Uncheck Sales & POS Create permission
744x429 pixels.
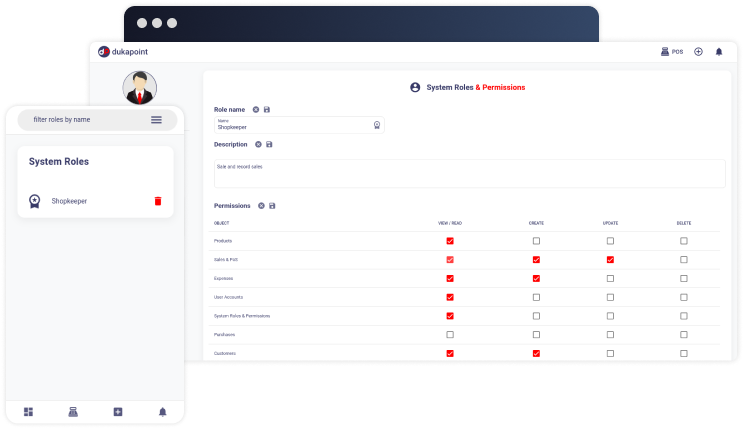536,260
